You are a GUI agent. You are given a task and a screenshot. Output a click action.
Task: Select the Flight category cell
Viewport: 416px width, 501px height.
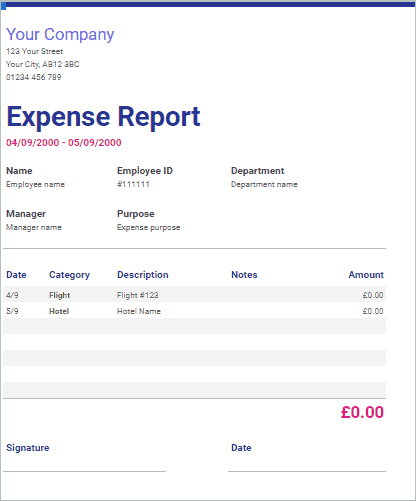(59, 295)
